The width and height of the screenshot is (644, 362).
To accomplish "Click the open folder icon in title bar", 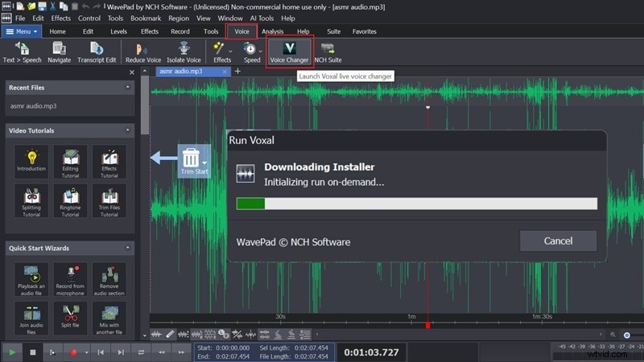I will (31, 6).
